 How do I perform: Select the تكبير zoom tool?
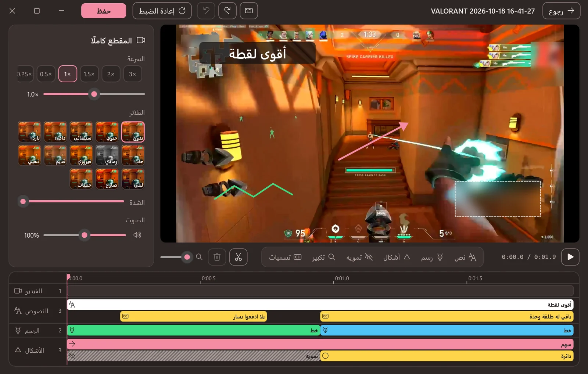click(x=323, y=257)
